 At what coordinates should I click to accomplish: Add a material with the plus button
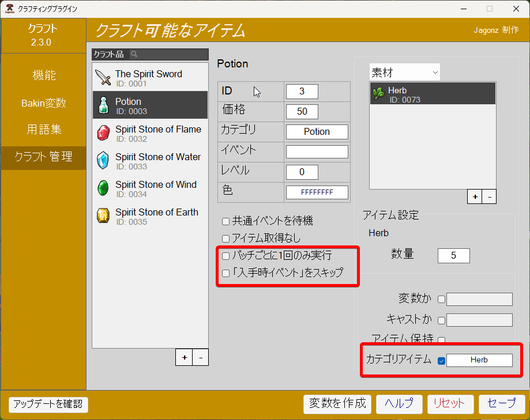(x=475, y=196)
